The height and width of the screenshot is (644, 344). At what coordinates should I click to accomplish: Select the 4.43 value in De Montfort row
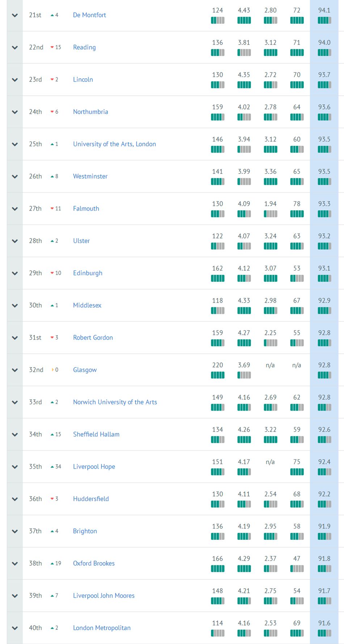click(244, 10)
